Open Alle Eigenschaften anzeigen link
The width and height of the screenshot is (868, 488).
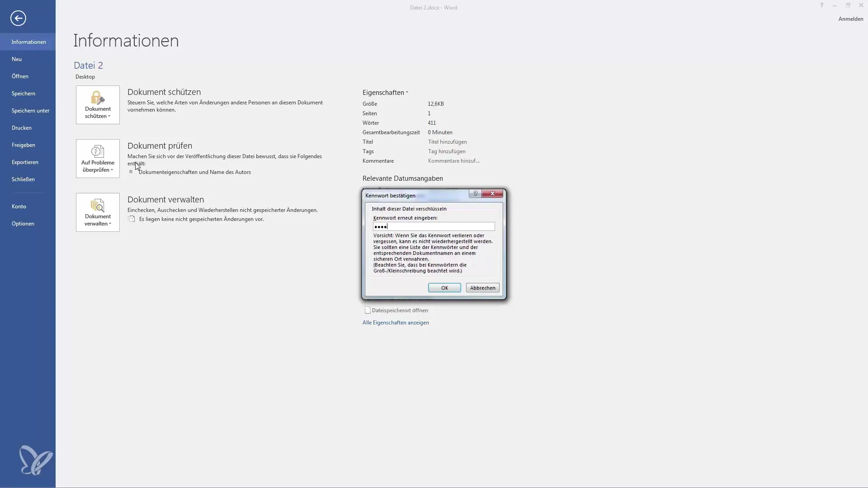pyautogui.click(x=396, y=323)
